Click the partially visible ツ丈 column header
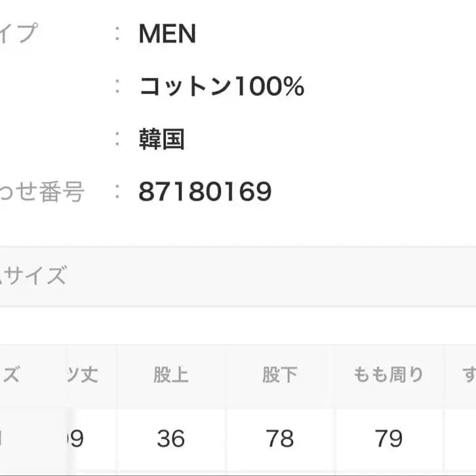The width and height of the screenshot is (476, 476). [82, 375]
